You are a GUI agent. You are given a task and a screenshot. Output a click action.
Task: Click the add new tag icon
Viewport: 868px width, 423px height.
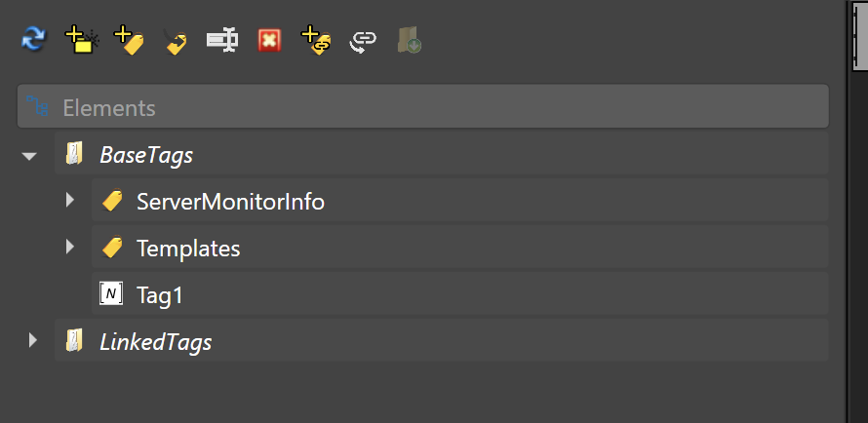[x=129, y=41]
